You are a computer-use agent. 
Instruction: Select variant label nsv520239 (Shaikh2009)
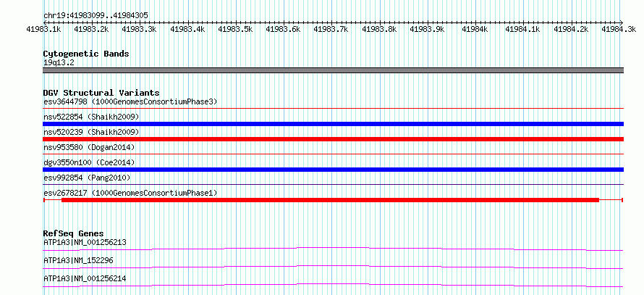click(91, 132)
